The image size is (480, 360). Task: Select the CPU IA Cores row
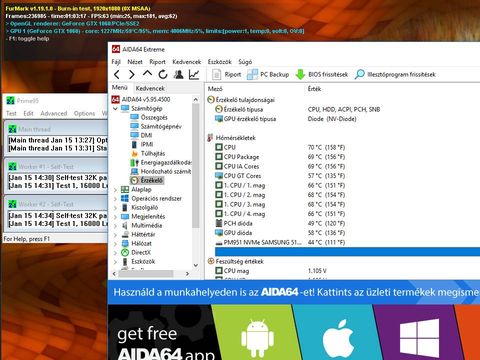347,166
